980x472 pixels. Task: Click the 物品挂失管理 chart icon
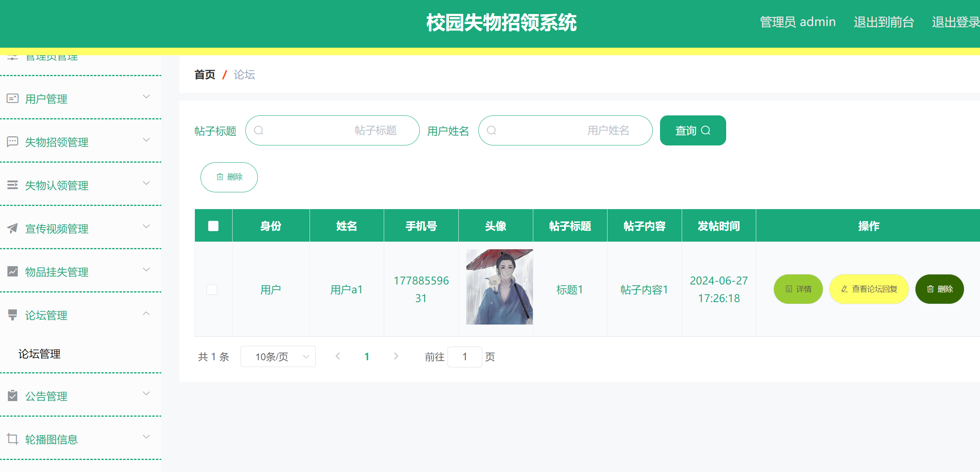point(13,272)
